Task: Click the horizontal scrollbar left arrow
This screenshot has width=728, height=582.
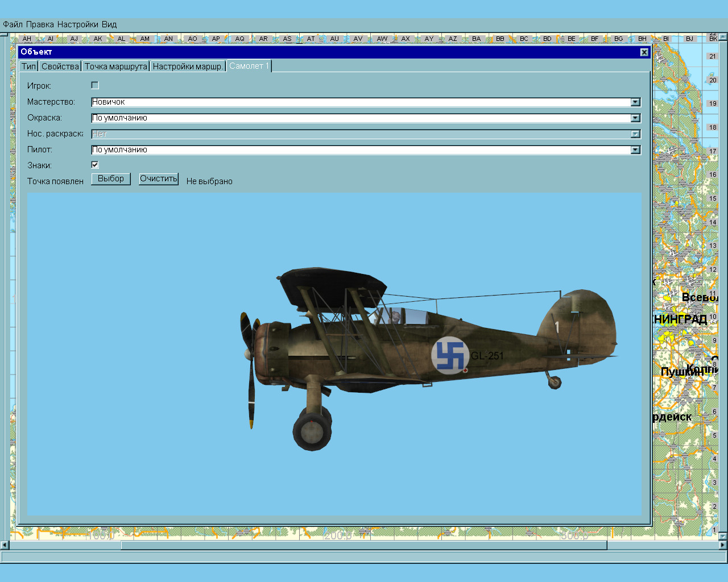Action: point(5,546)
